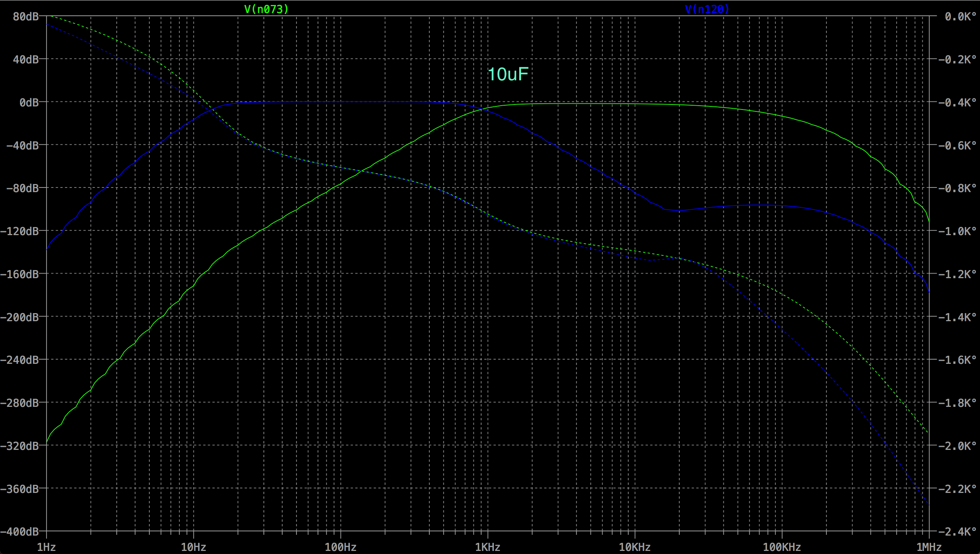Click the -360dB left axis label
Screen dimensions: 980x554
pyautogui.click(x=20, y=489)
